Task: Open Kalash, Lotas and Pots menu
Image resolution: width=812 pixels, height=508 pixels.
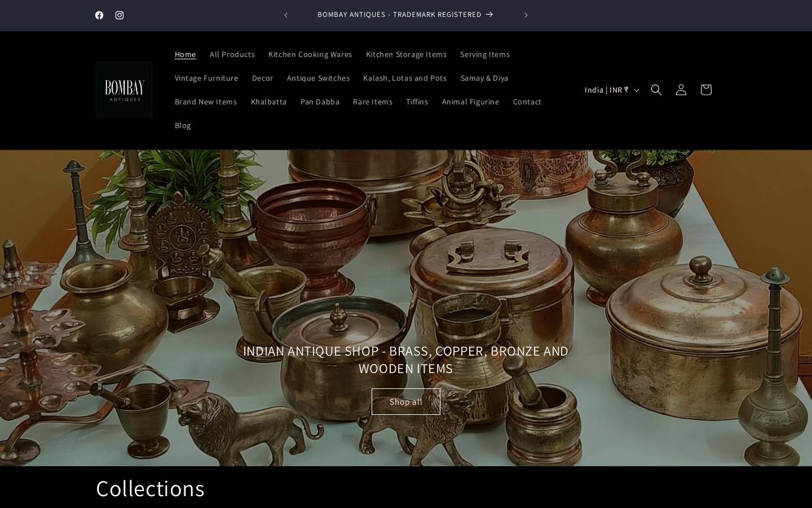Action: coord(405,78)
